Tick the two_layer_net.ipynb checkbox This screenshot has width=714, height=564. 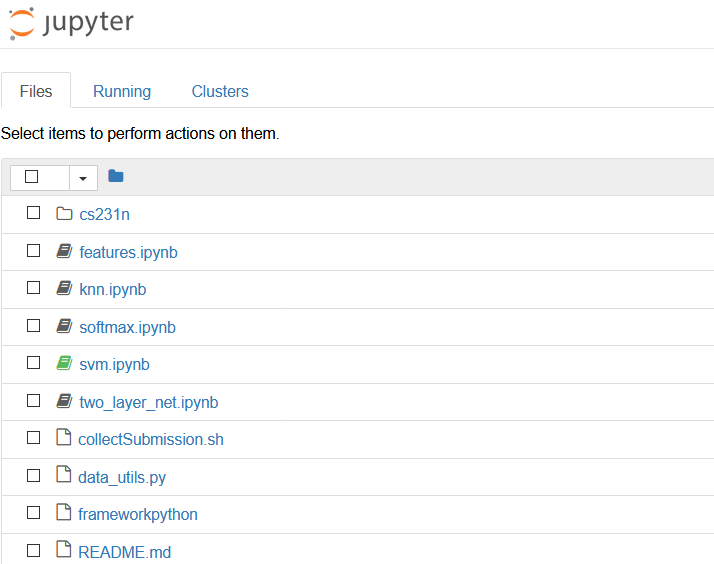click(33, 401)
